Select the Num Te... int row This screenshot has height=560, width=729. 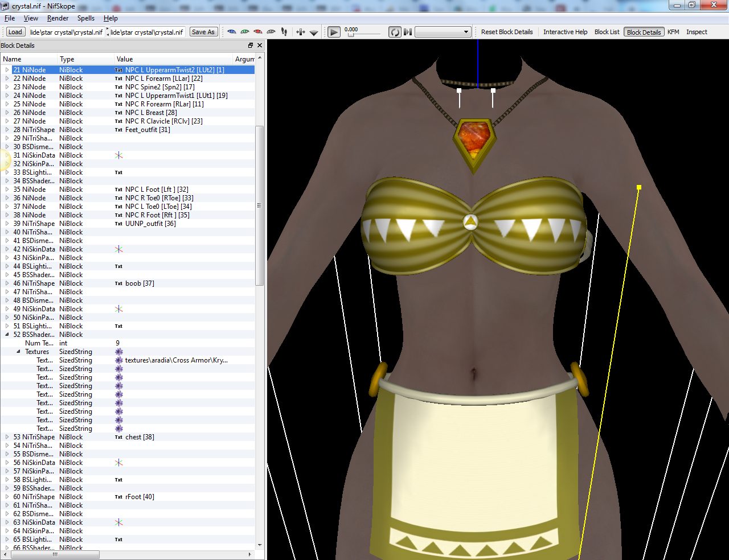128,343
